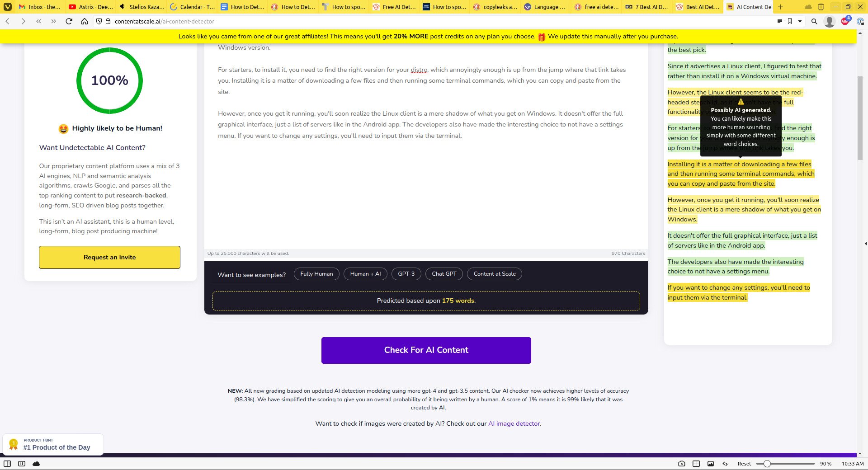
Task: Open the AI image detector link
Action: pos(514,423)
